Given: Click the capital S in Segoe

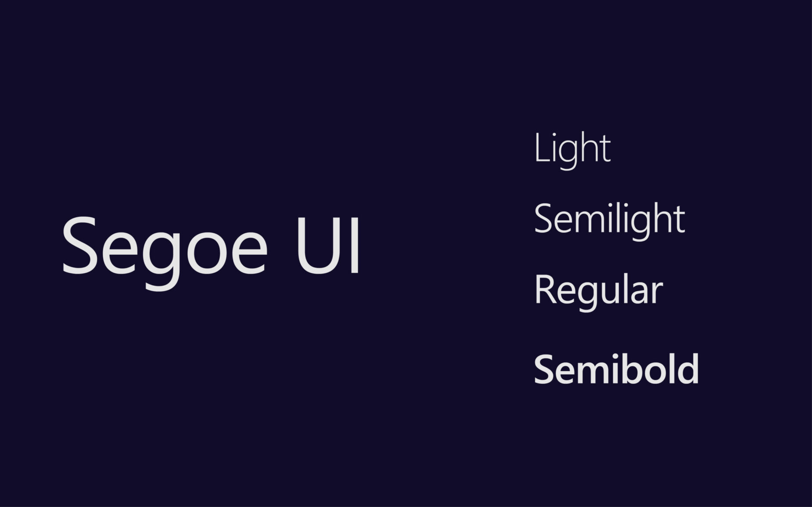Looking at the screenshot, I should pos(80,245).
